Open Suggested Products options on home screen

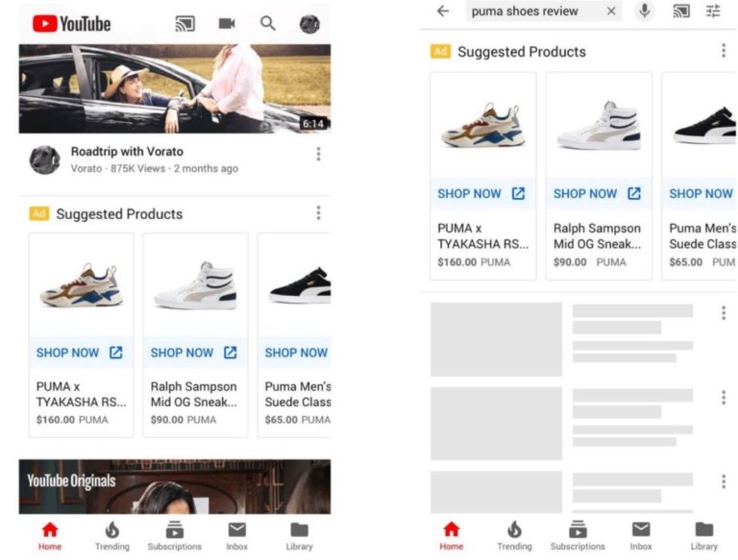(x=319, y=213)
